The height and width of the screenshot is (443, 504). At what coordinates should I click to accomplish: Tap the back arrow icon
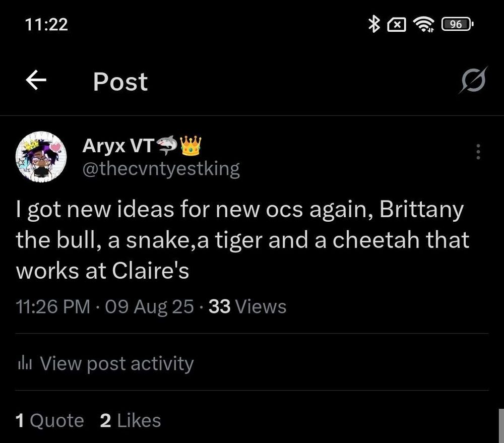[36, 80]
